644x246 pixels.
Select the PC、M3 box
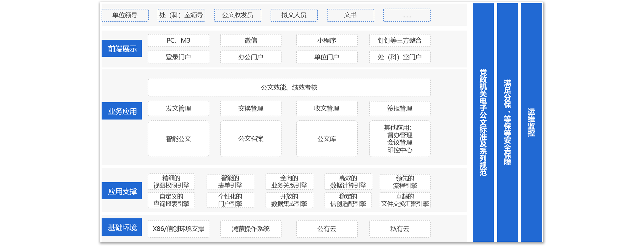(178, 41)
